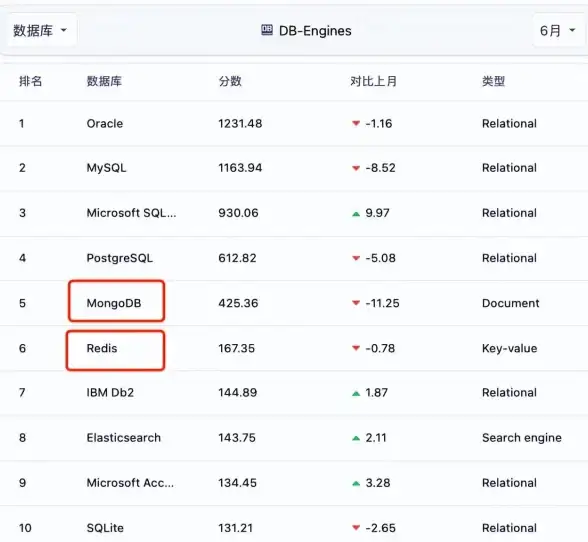The image size is (588, 542).
Task: Click the Document type in MongoDB row
Action: coord(510,303)
